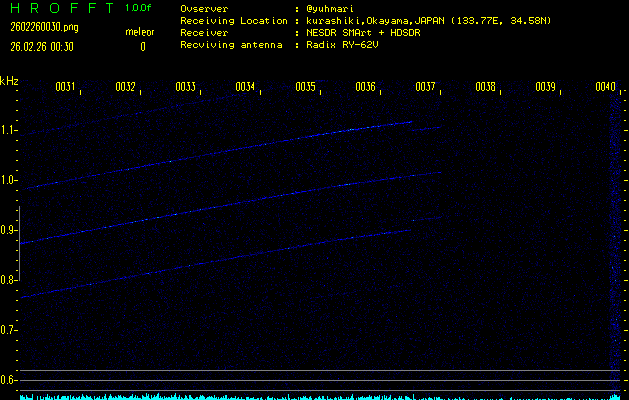
Task: Select the 0033 time marker
Action: tap(185, 88)
